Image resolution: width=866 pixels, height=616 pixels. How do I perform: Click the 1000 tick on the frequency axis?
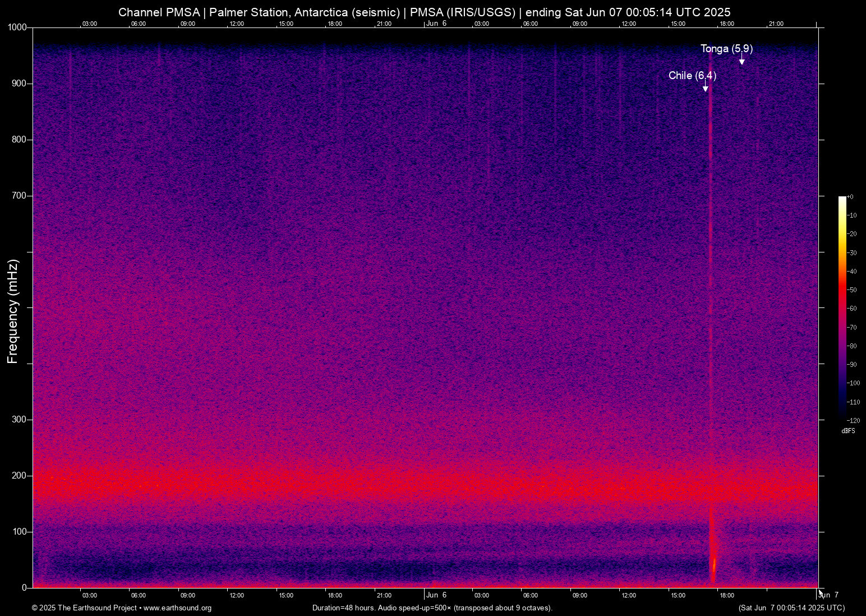tap(17, 27)
